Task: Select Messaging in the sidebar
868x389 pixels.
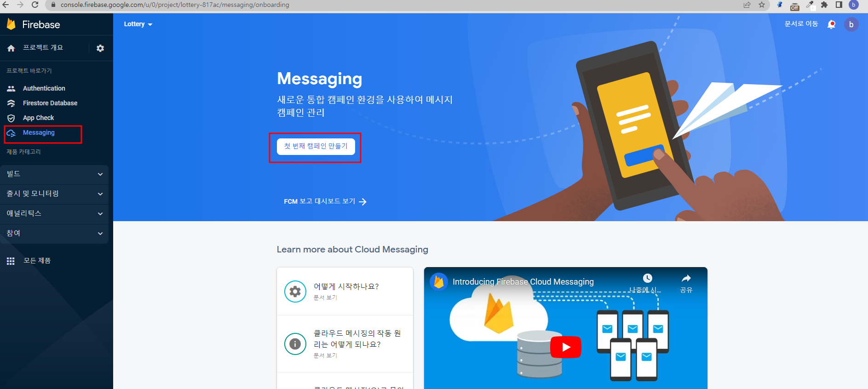Action: coord(39,132)
